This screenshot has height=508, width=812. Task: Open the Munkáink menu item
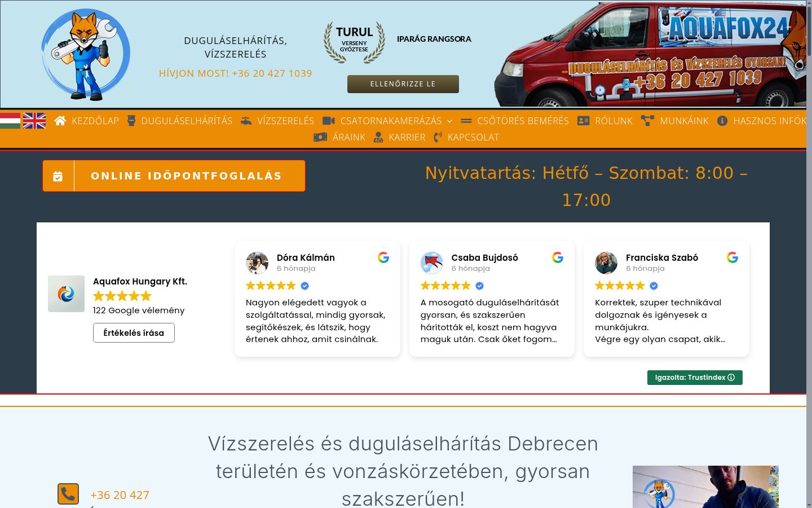pyautogui.click(x=685, y=121)
